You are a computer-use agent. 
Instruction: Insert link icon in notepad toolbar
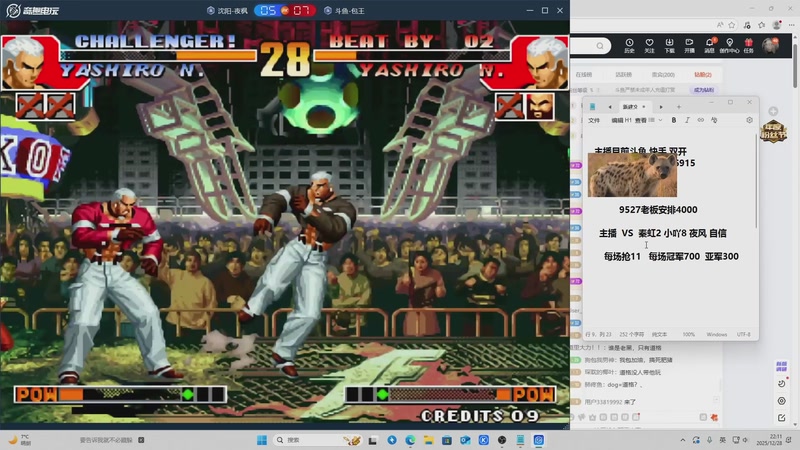pos(701,120)
